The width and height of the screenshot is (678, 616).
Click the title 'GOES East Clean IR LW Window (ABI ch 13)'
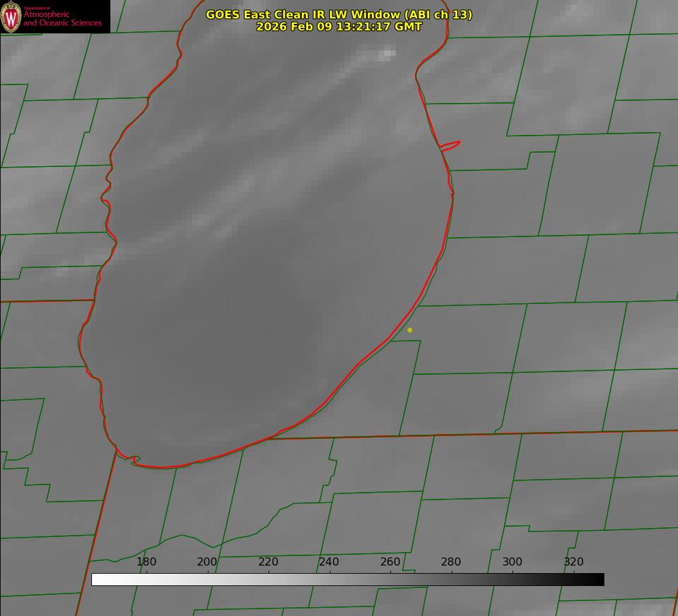(x=339, y=14)
